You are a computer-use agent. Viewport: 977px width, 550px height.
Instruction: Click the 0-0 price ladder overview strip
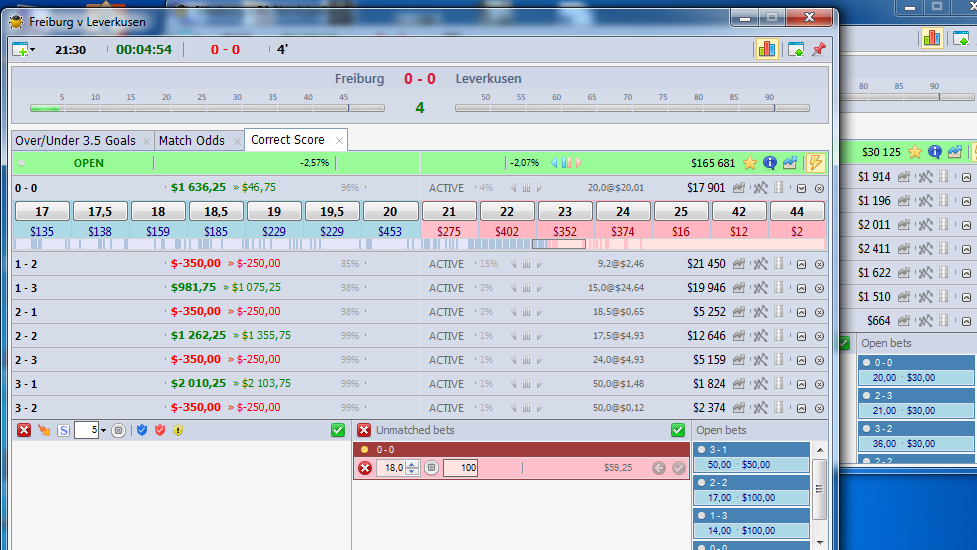pyautogui.click(x=419, y=244)
